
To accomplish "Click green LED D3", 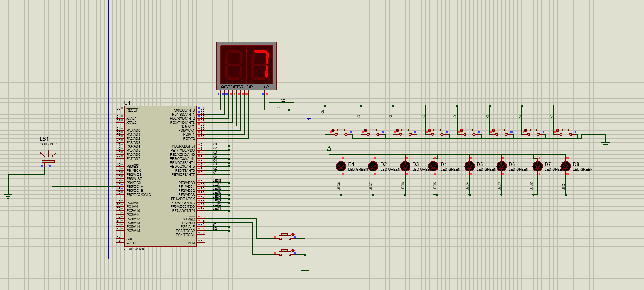I will 405,166.
